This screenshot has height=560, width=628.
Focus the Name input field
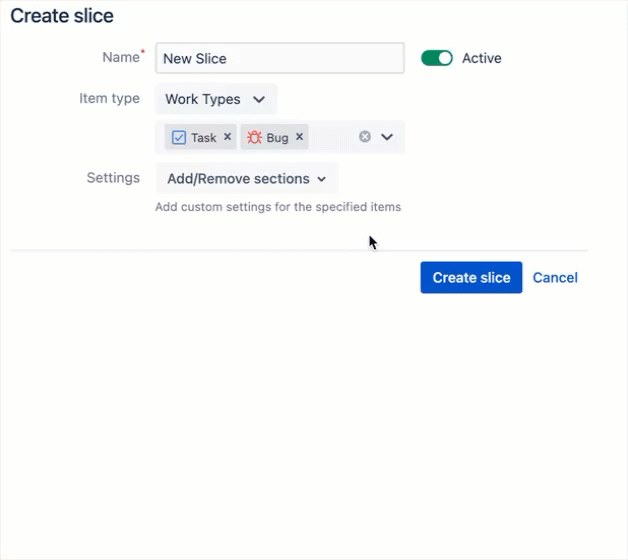tap(280, 58)
